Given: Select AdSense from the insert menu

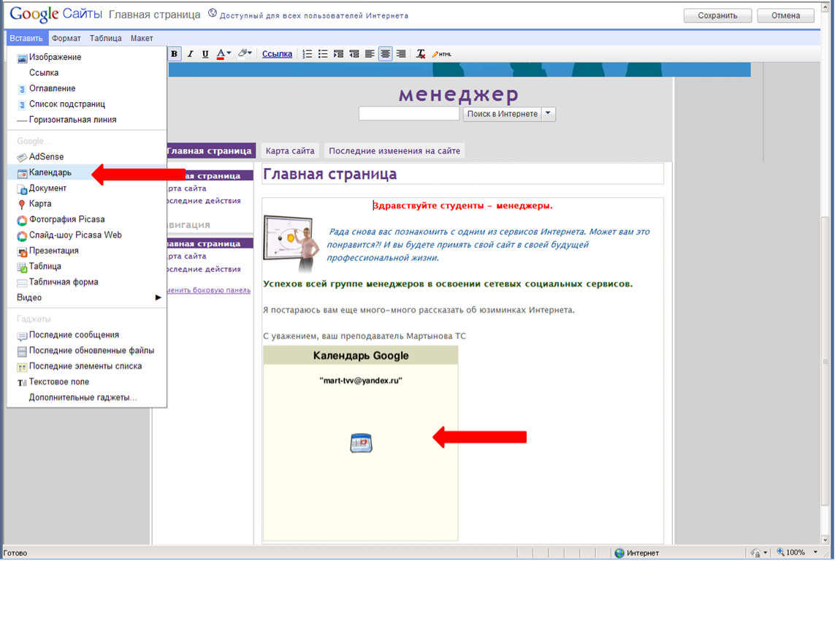Looking at the screenshot, I should [87, 157].
